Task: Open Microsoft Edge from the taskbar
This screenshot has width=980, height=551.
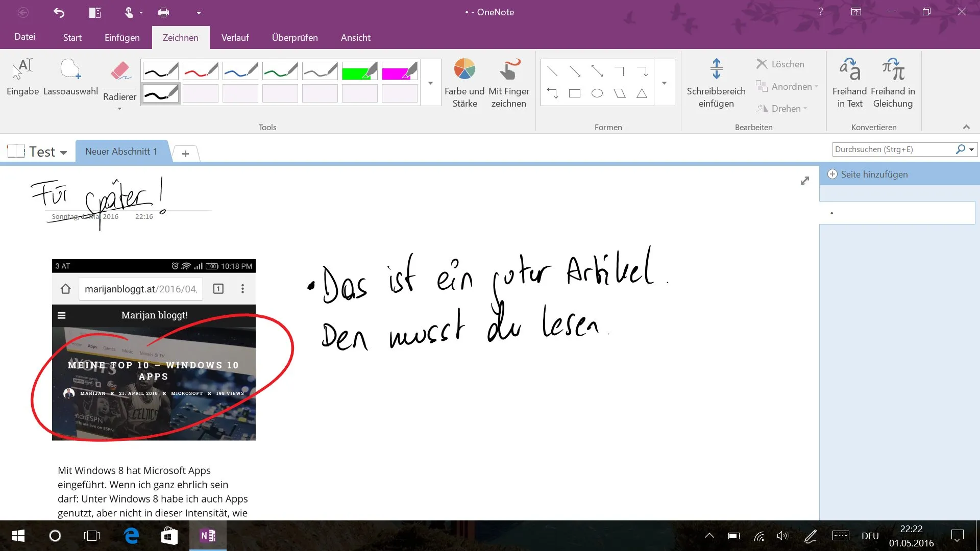Action: click(x=132, y=536)
